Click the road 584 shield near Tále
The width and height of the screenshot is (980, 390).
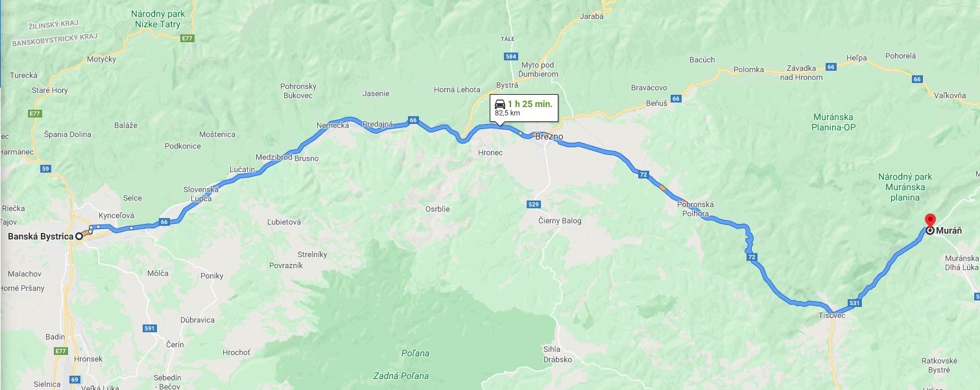[x=510, y=56]
